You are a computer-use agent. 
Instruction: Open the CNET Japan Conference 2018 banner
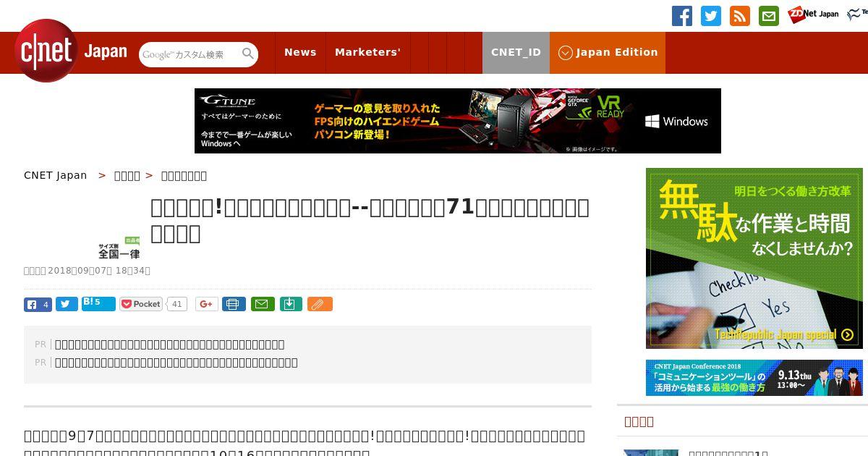(754, 378)
